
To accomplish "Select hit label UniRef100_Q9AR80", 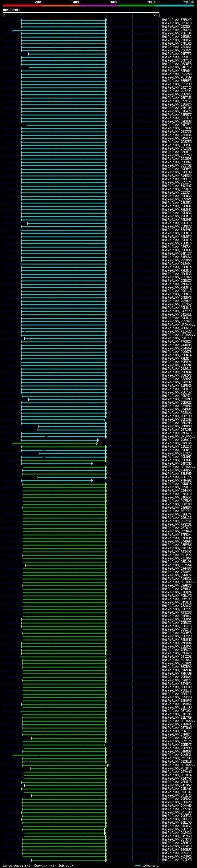I will pos(177,507).
